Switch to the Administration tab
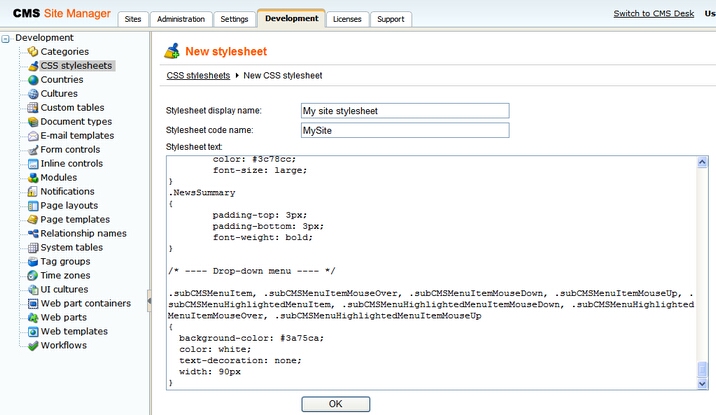Viewport: 716px width, 415px height. [x=181, y=19]
